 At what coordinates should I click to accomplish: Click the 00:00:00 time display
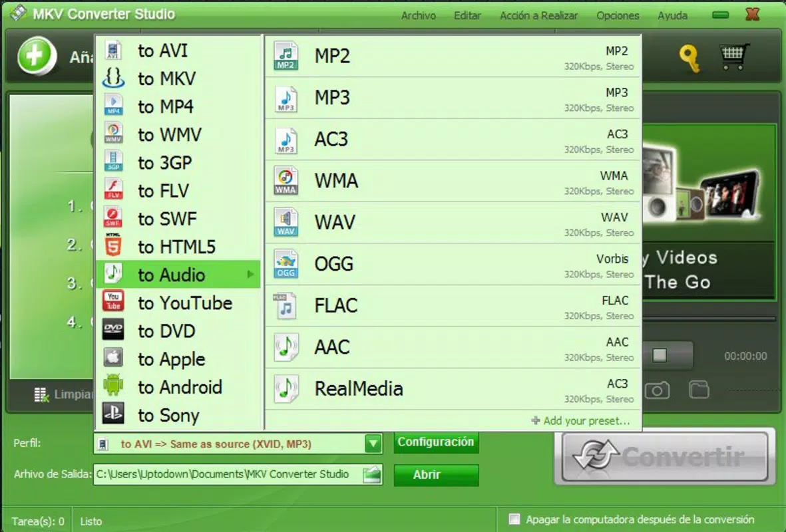pyautogui.click(x=745, y=356)
